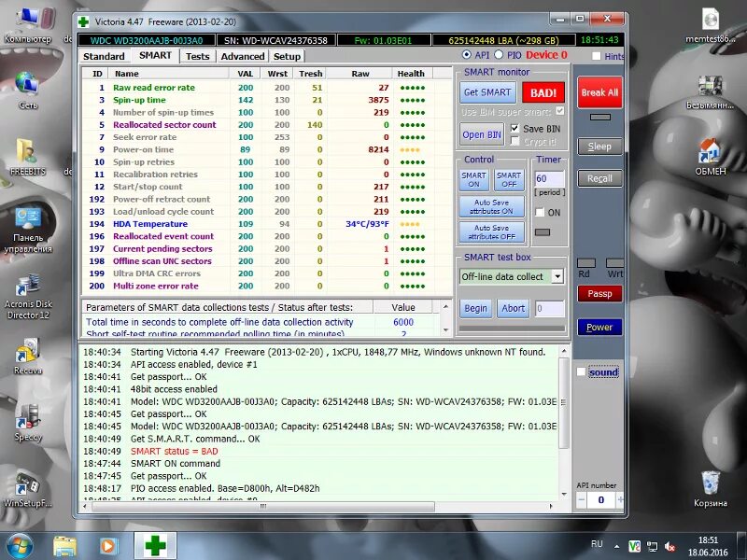Switch to the Setup tab
The height and width of the screenshot is (560, 747).
(287, 56)
